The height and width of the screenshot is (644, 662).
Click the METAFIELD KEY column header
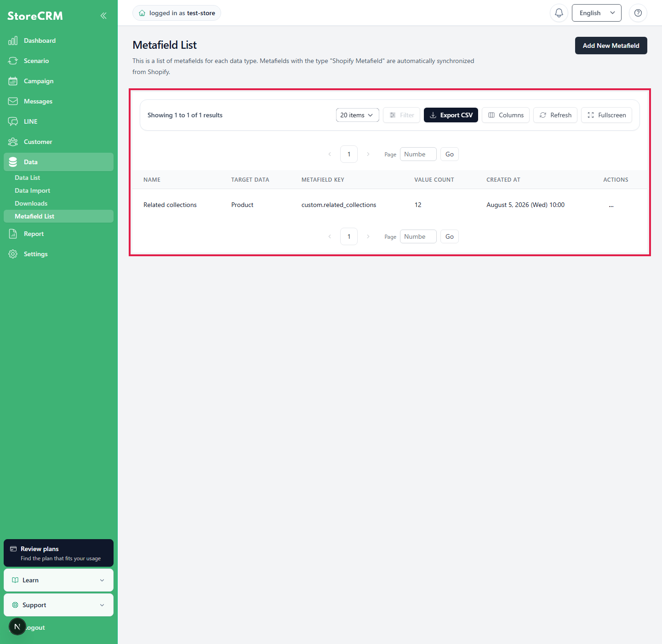pos(323,180)
